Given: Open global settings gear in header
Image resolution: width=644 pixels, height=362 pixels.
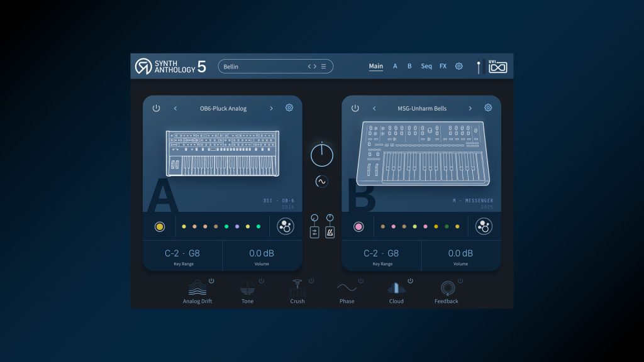Looking at the screenshot, I should tap(458, 66).
